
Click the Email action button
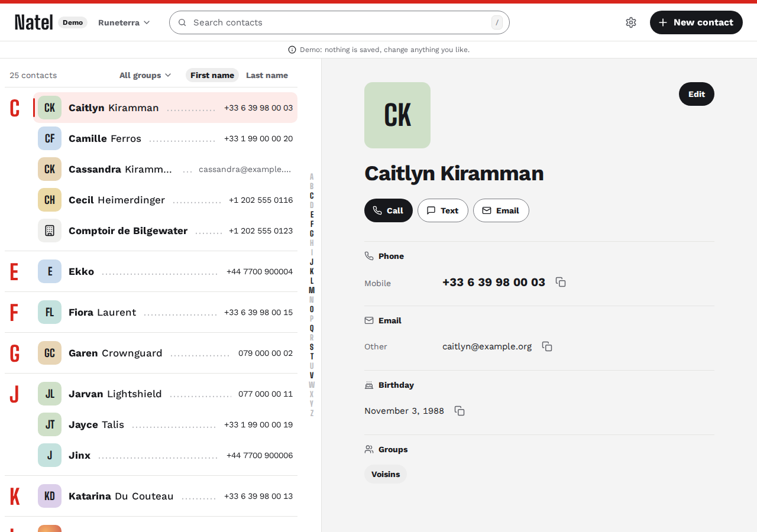tap(501, 210)
